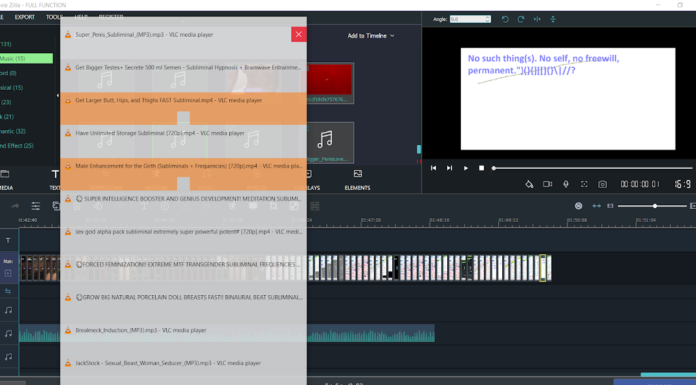Screen dimensions: 696x385
Task: Click the 00:00:00.01 preview timecode
Action: [x=640, y=184]
